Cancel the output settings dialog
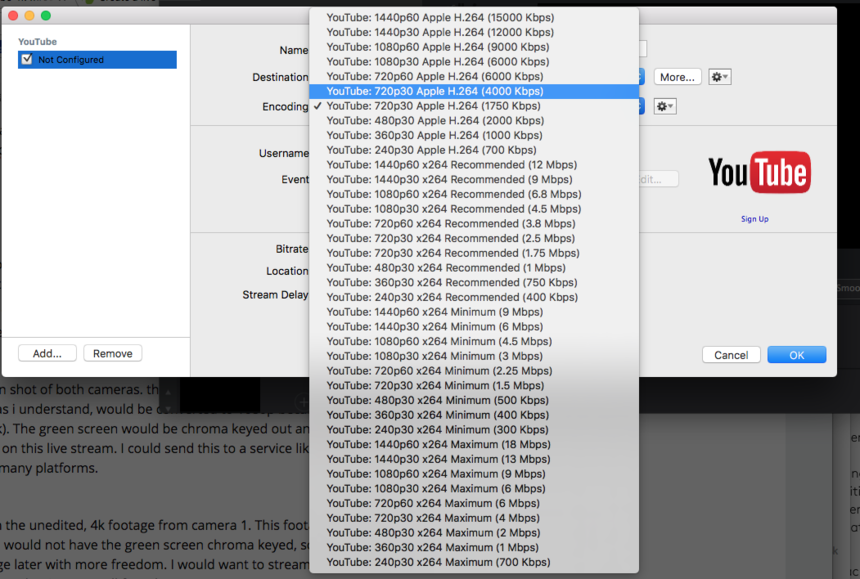 (731, 355)
